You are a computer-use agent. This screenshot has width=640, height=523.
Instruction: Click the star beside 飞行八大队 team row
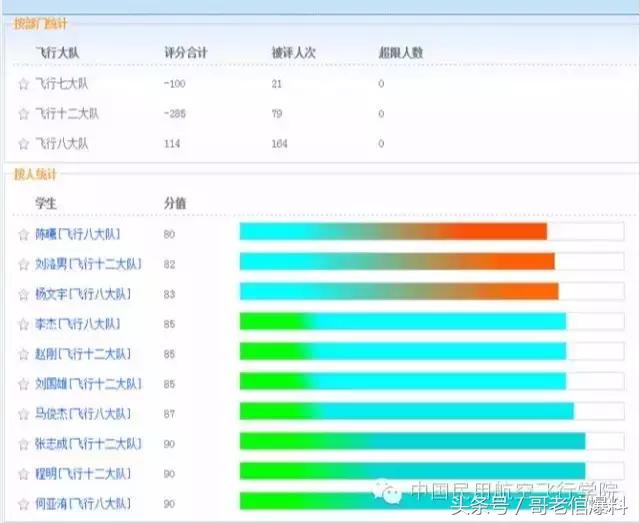23,144
